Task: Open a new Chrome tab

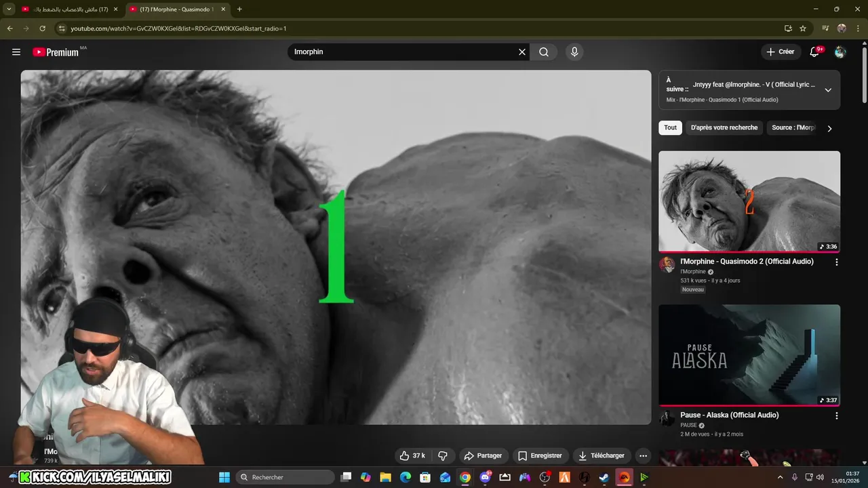Action: [x=239, y=9]
